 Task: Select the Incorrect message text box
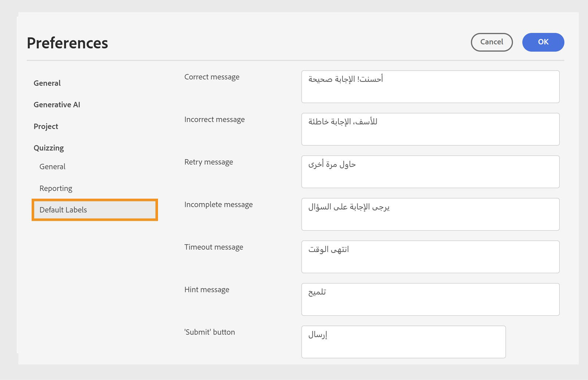pos(430,129)
